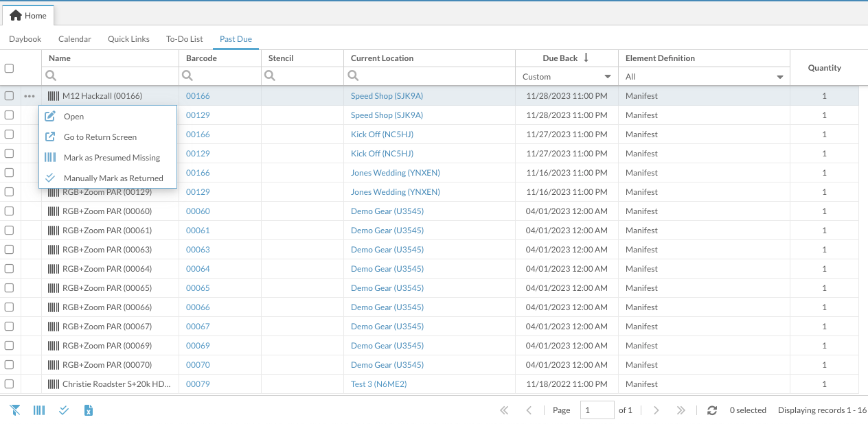Open barcode link 00166 in first row
The width and height of the screenshot is (868, 424).
(x=198, y=96)
